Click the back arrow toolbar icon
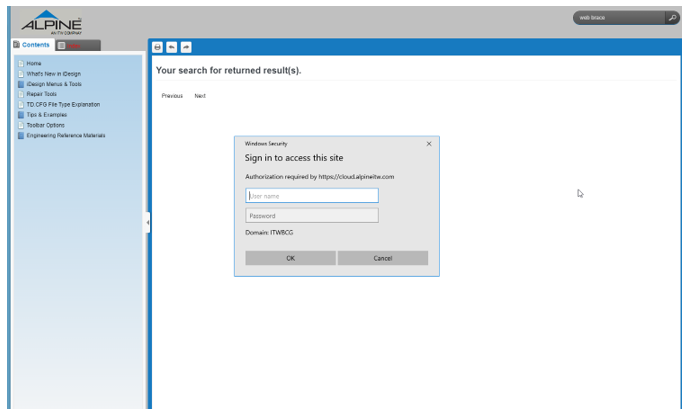The width and height of the screenshot is (683, 412). pos(172,48)
